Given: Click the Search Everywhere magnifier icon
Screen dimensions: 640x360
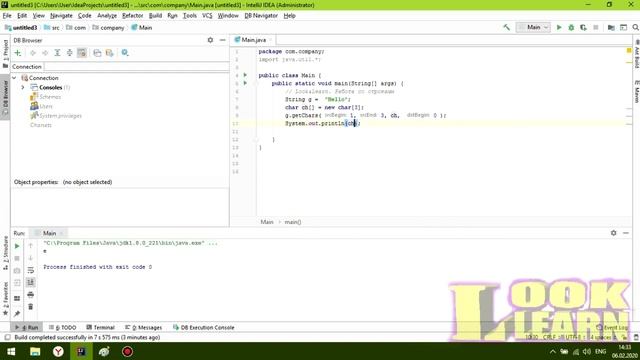Looking at the screenshot, I should click(636, 27).
